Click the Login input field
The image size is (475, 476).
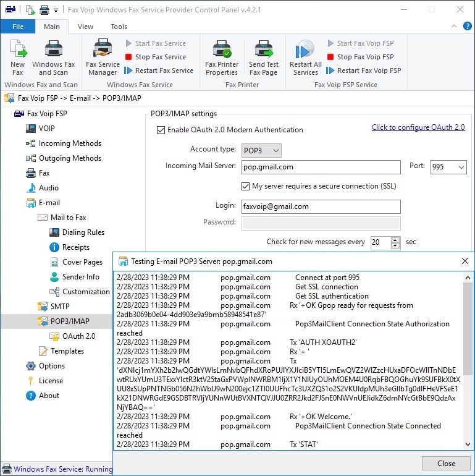coord(321,206)
